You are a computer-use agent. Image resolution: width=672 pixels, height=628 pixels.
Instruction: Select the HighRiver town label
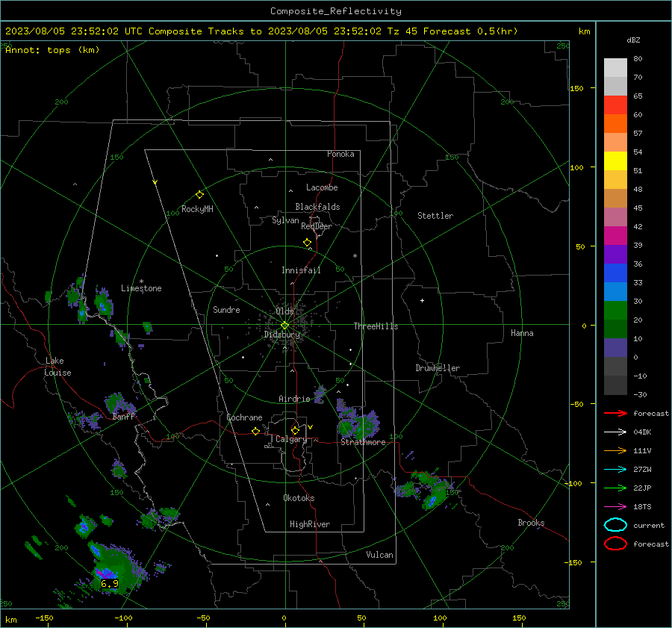click(309, 524)
